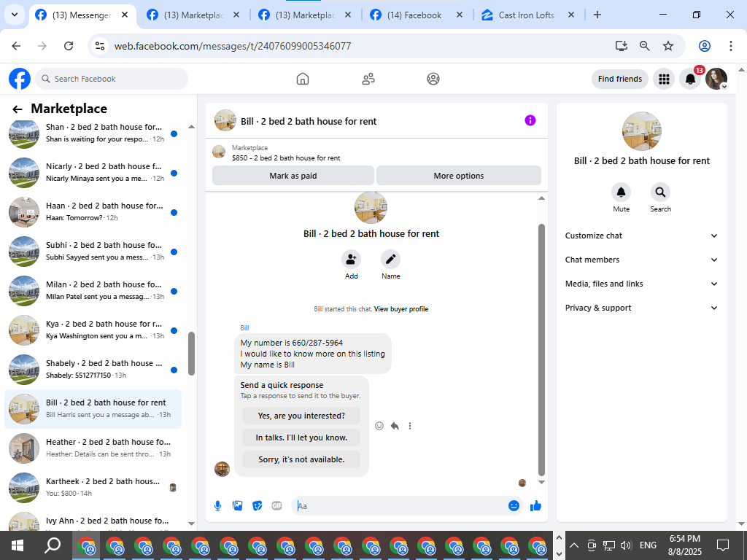Open Shan's 2 bed 2 bath conversation
Viewport: 747px width, 560px height.
coord(93,133)
